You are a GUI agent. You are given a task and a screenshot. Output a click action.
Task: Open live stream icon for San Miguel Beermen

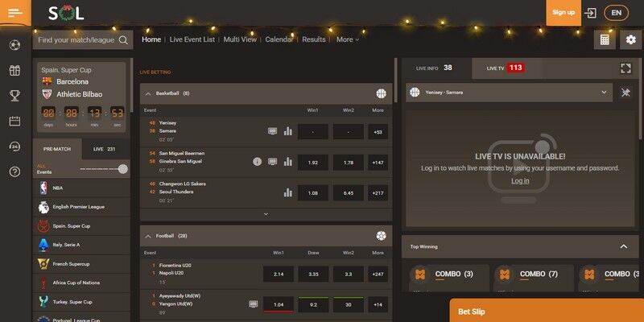[x=272, y=162]
